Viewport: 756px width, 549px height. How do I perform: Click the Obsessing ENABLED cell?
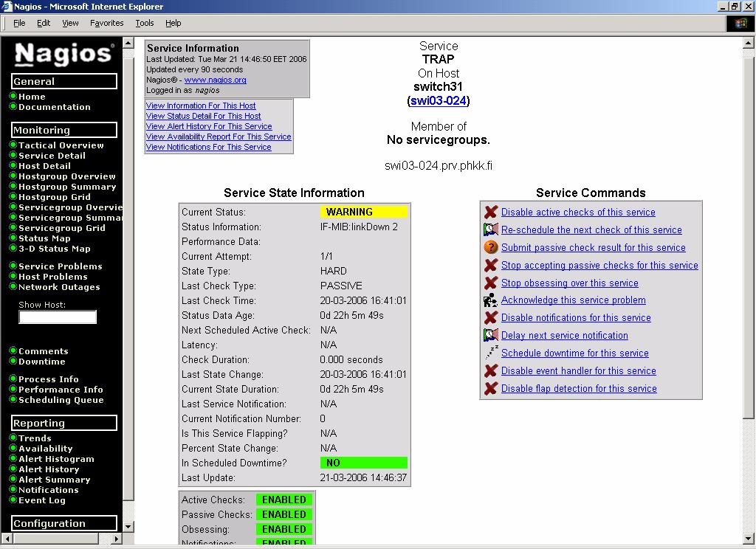click(x=284, y=529)
